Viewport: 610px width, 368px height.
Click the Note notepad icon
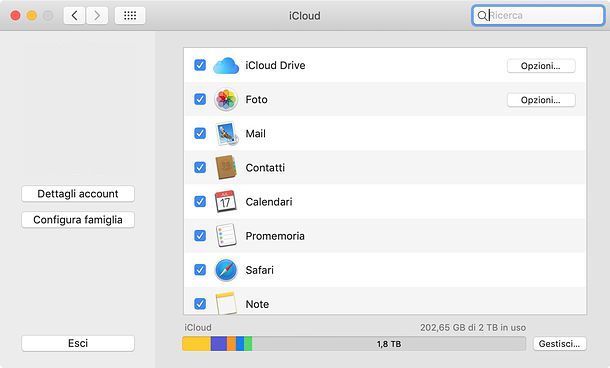pos(226,303)
